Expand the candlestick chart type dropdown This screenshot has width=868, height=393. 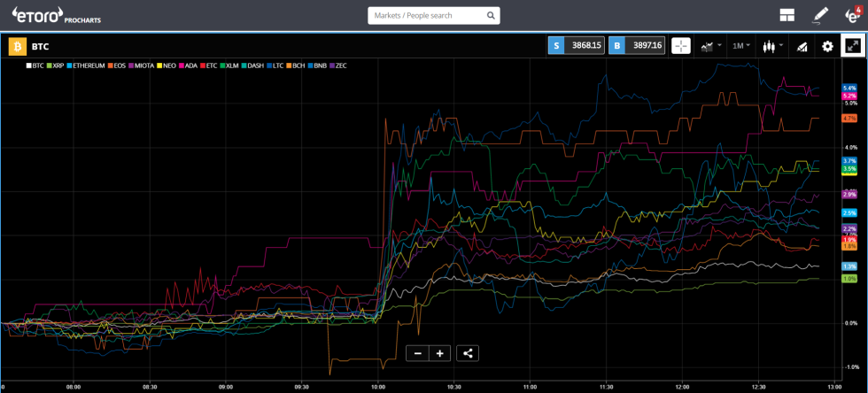tap(772, 46)
